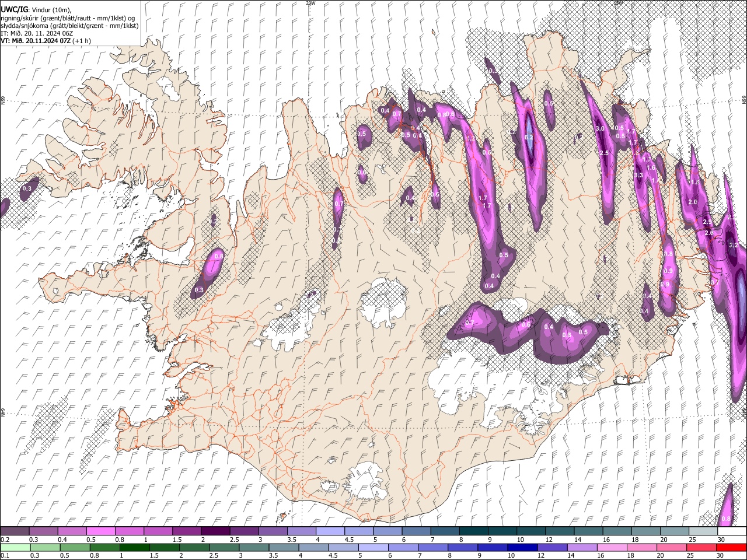Click the pale mint green swatch starting the lower scale

pyautogui.click(x=15, y=547)
